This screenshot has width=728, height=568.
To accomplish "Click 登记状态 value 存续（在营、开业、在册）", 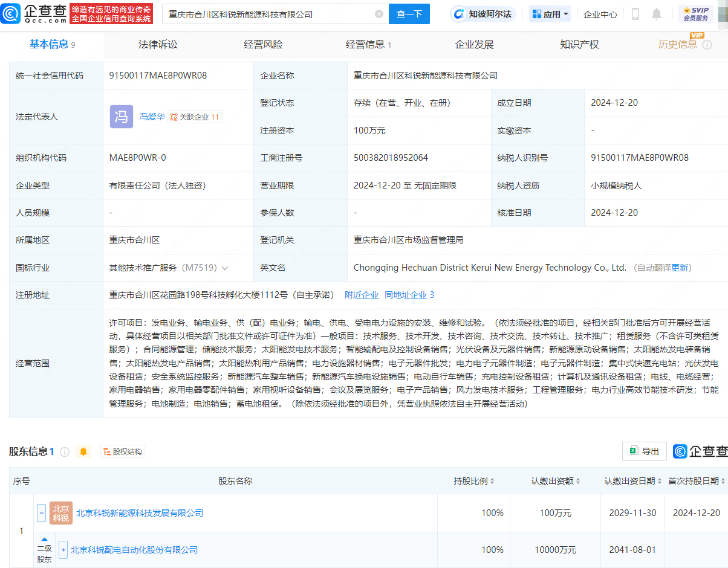I will (x=402, y=103).
